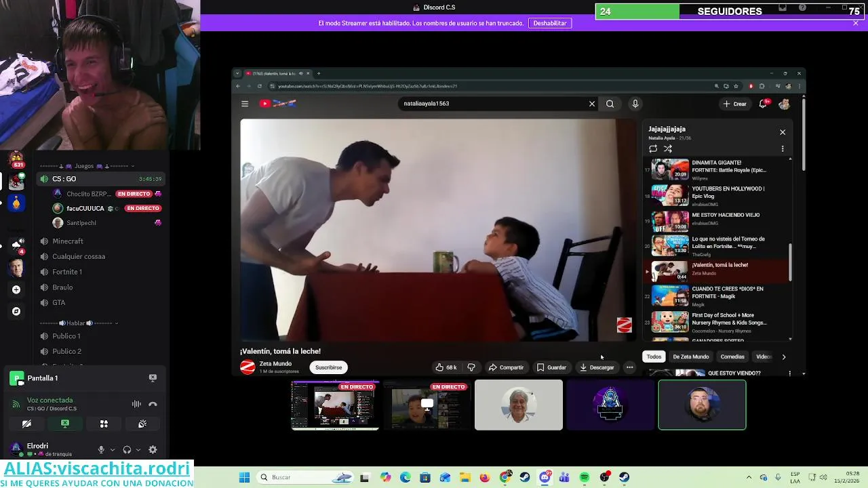Open a new browser tab
Screen dimensions: 868x488
[x=319, y=73]
